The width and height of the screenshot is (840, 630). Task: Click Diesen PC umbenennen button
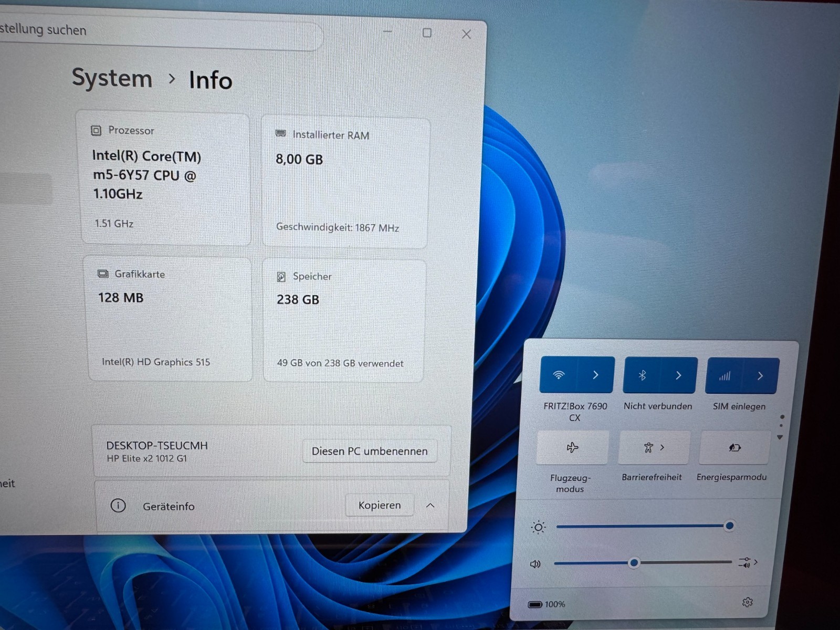tap(370, 451)
